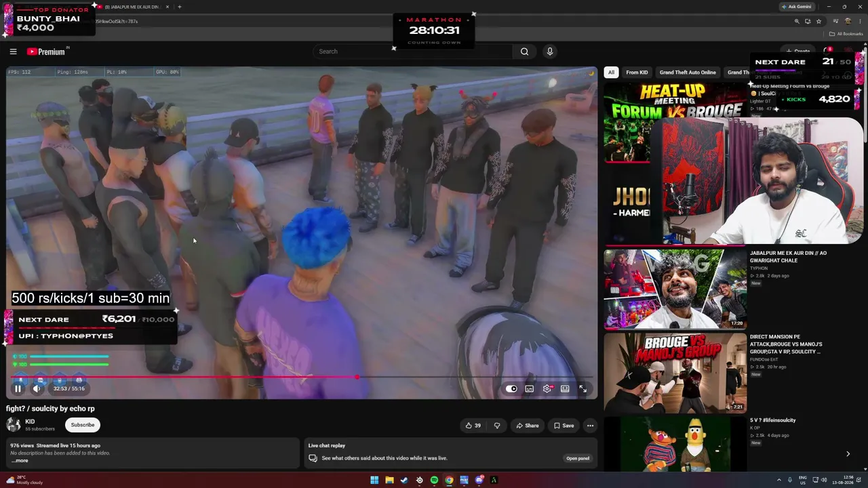Image resolution: width=868 pixels, height=488 pixels.
Task: Open a new browser tab with plus
Action: (179, 7)
